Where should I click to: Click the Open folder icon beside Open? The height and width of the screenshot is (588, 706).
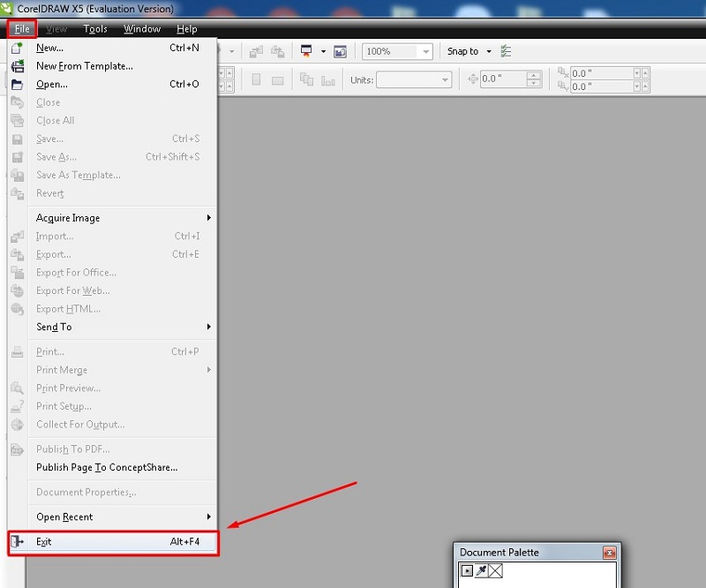(18, 84)
